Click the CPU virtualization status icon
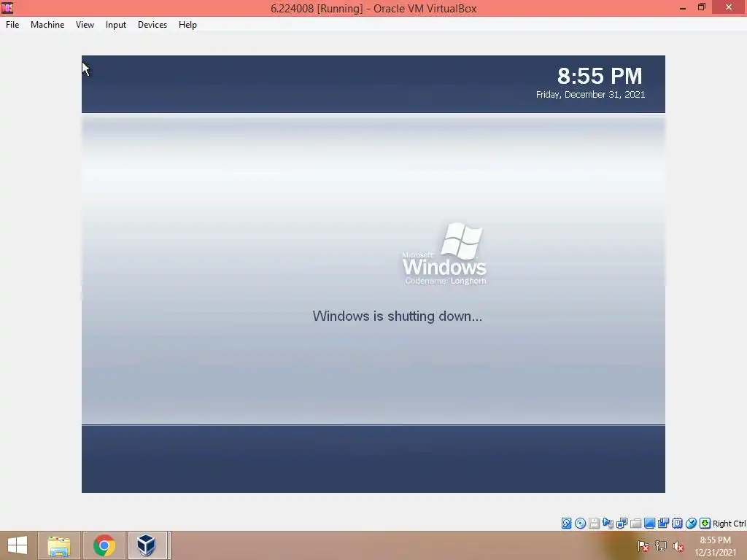The height and width of the screenshot is (560, 747). click(677, 524)
